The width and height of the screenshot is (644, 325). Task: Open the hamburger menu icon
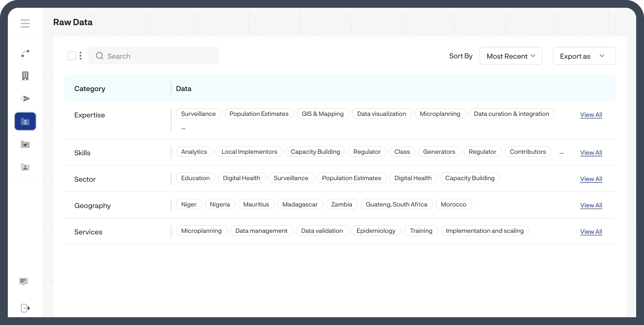25,24
